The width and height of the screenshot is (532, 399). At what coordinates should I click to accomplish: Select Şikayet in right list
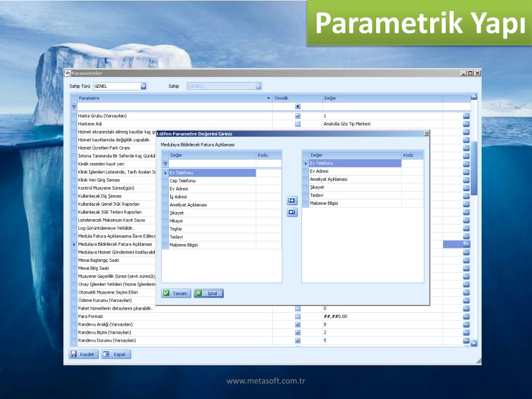click(355, 187)
